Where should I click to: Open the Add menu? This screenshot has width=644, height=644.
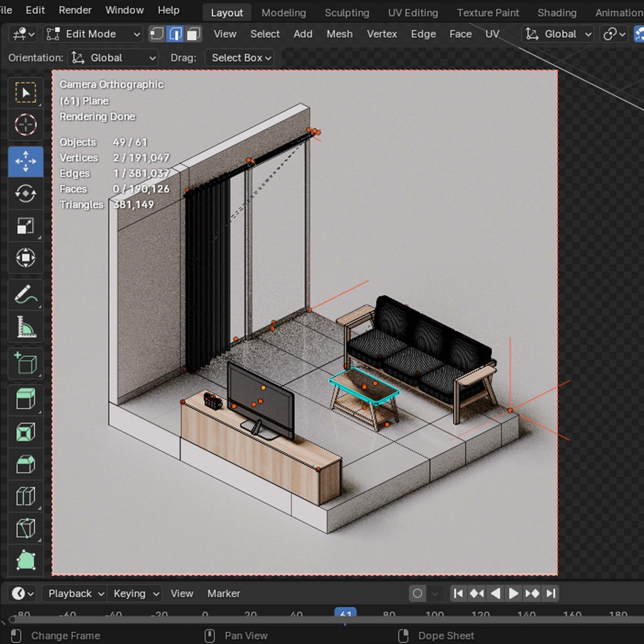coord(303,34)
